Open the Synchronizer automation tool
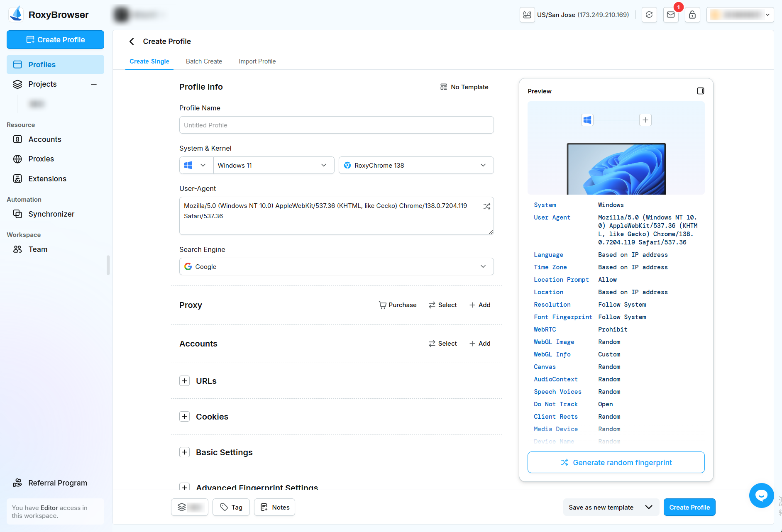The width and height of the screenshot is (782, 532). [51, 214]
